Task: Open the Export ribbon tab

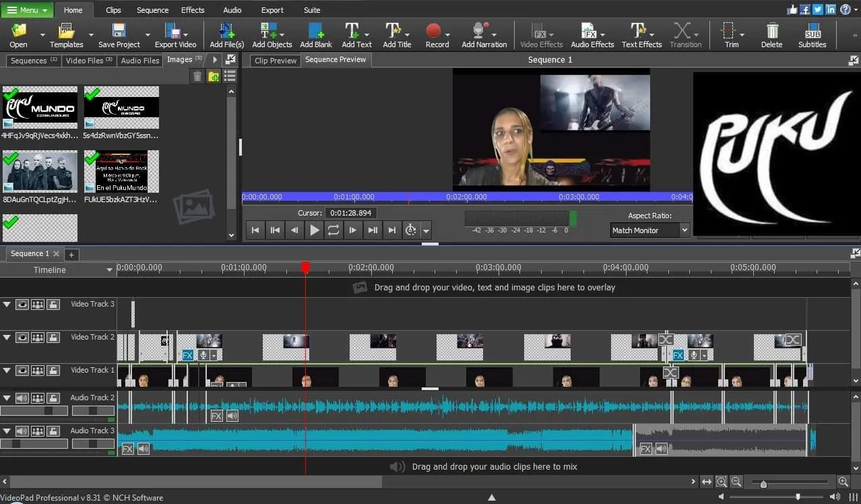Action: click(272, 10)
